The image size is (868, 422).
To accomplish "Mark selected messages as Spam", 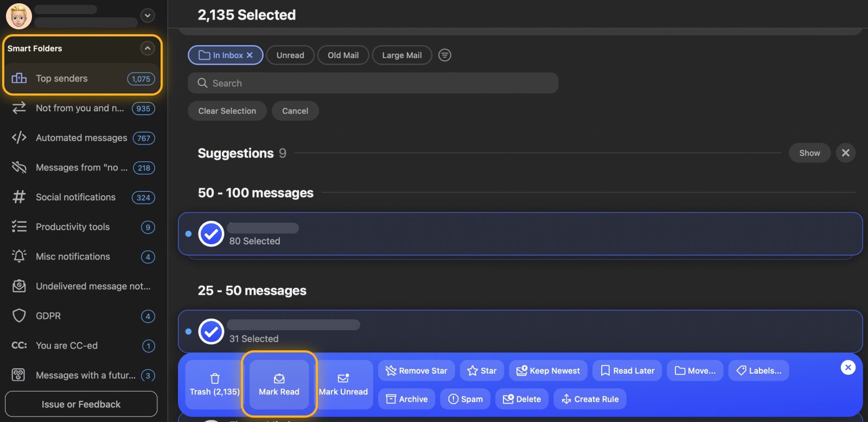I will point(465,399).
